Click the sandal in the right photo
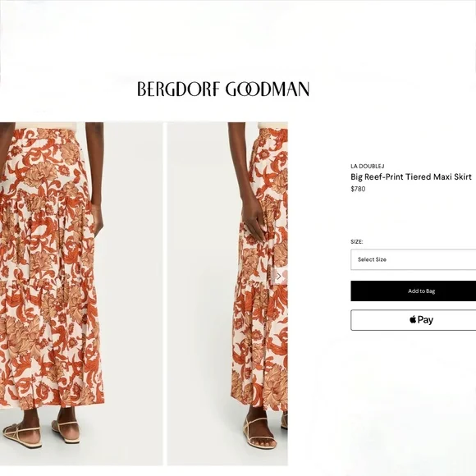The width and height of the screenshot is (476, 476). (259, 433)
